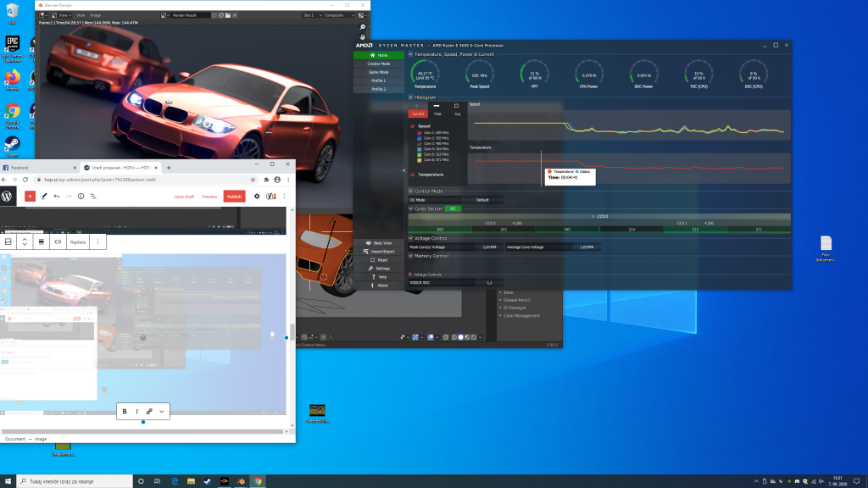Undo the last change in WordPress editor
This screenshot has width=868, height=488.
pyautogui.click(x=57, y=197)
